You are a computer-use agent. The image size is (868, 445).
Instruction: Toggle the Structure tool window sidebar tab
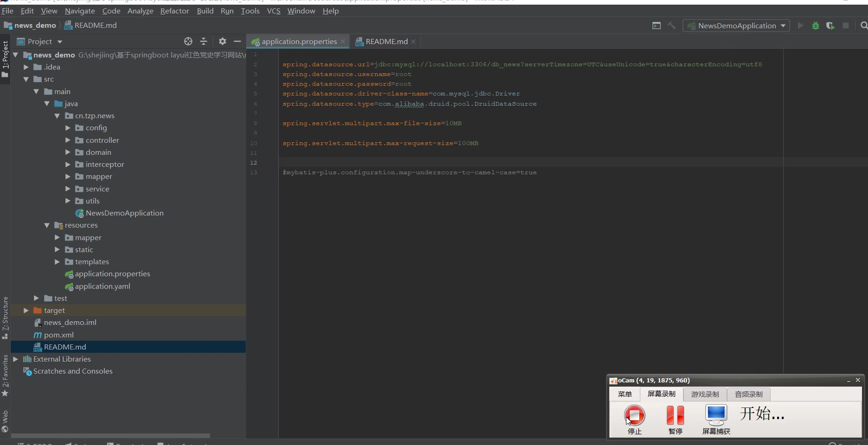(5, 318)
